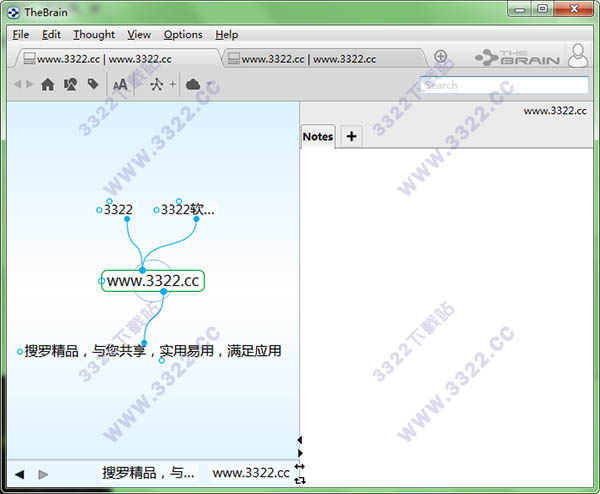Add a new brain tab with plus circle
This screenshot has height=494, width=600.
tap(440, 56)
